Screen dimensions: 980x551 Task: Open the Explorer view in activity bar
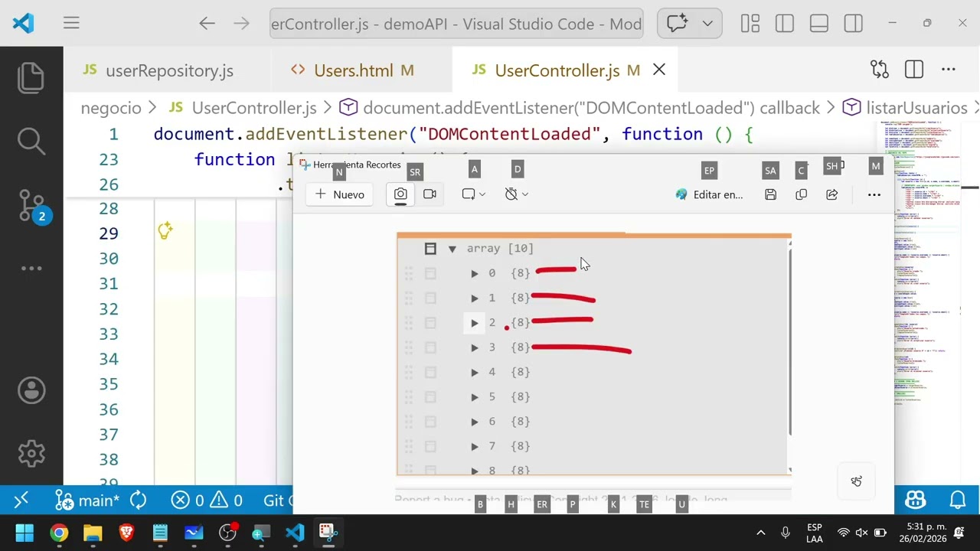31,78
